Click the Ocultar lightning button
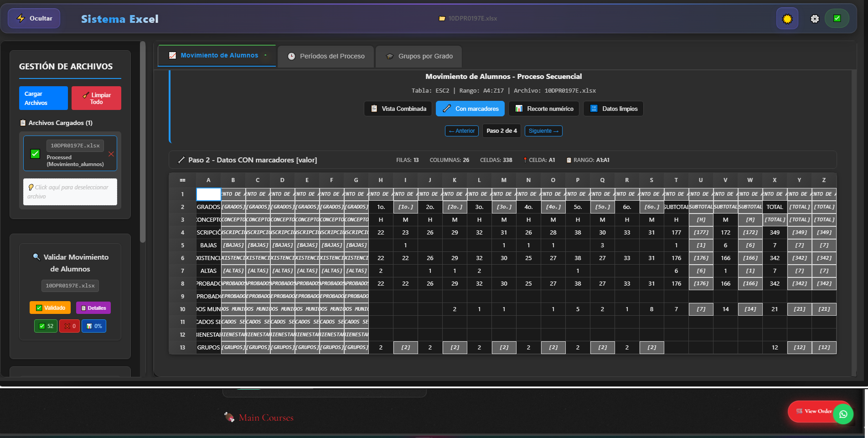Image resolution: width=868 pixels, height=438 pixels. [34, 19]
